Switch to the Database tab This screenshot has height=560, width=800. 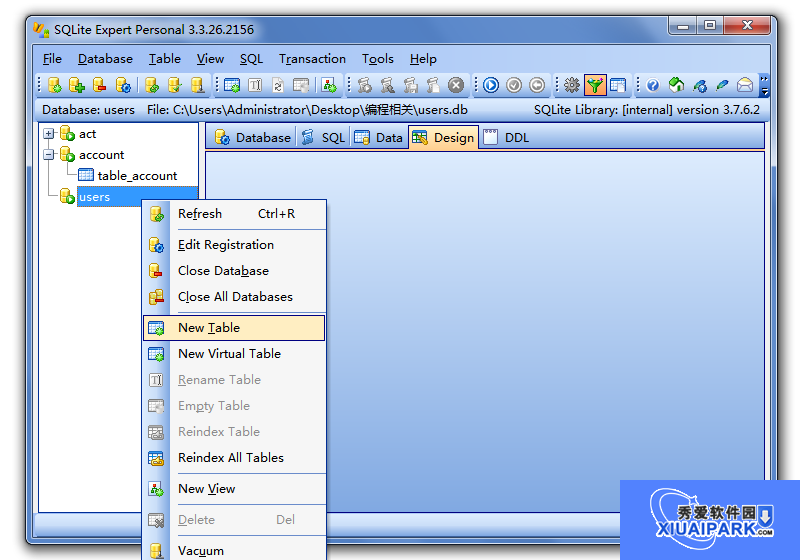(252, 137)
